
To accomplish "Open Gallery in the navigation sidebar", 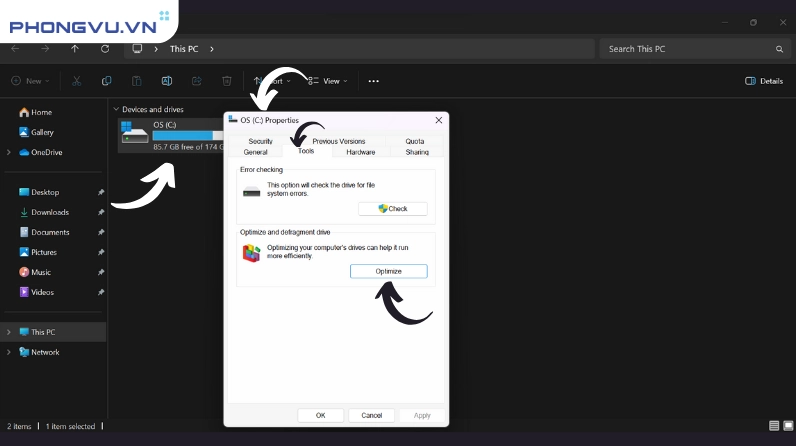I will point(42,132).
